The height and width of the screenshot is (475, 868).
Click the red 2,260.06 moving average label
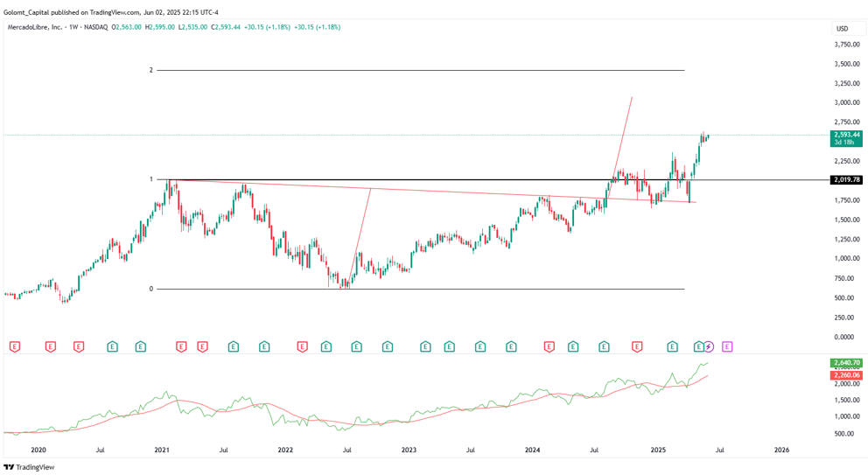[846, 375]
